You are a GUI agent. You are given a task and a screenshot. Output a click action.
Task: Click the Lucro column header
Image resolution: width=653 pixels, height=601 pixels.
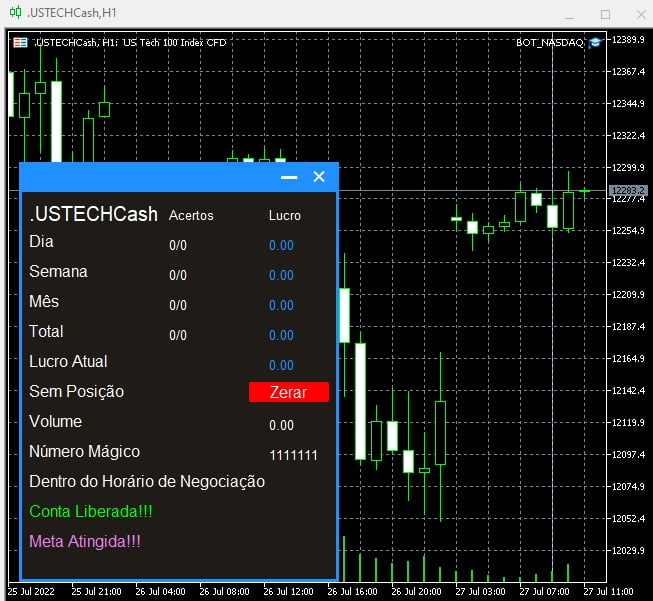pyautogui.click(x=285, y=215)
